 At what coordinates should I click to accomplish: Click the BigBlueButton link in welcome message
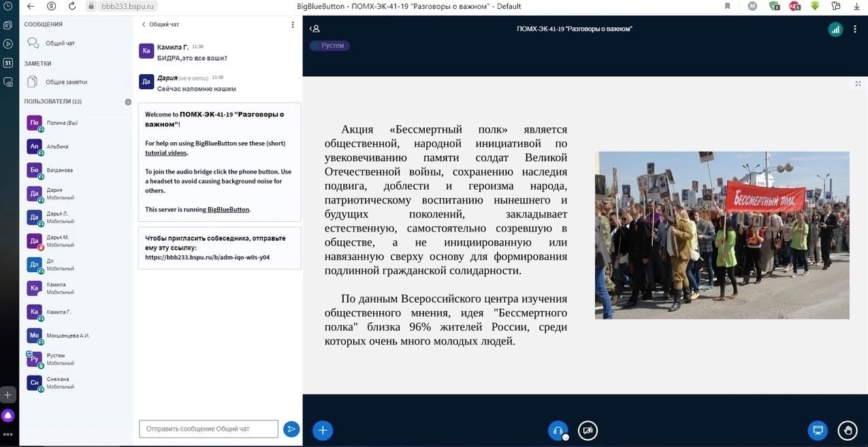(228, 210)
